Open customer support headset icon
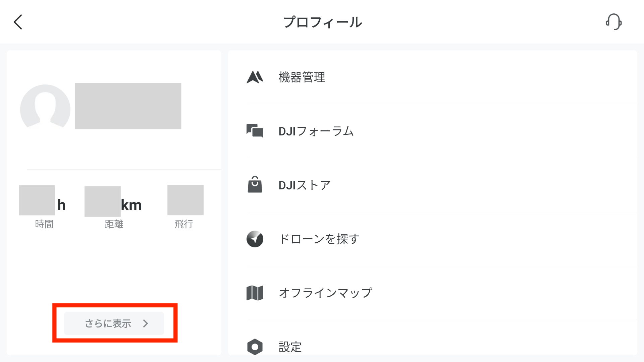 point(613,22)
